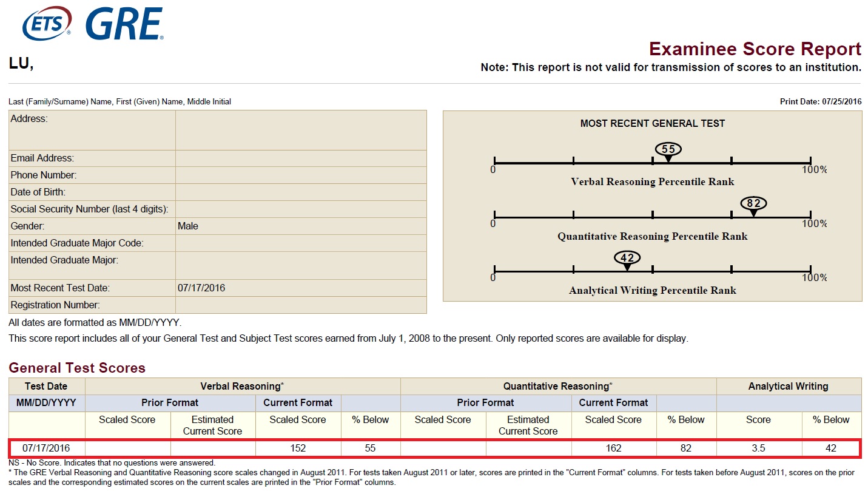Click the examinee name LU,
This screenshot has width=868, height=491.
click(x=21, y=63)
